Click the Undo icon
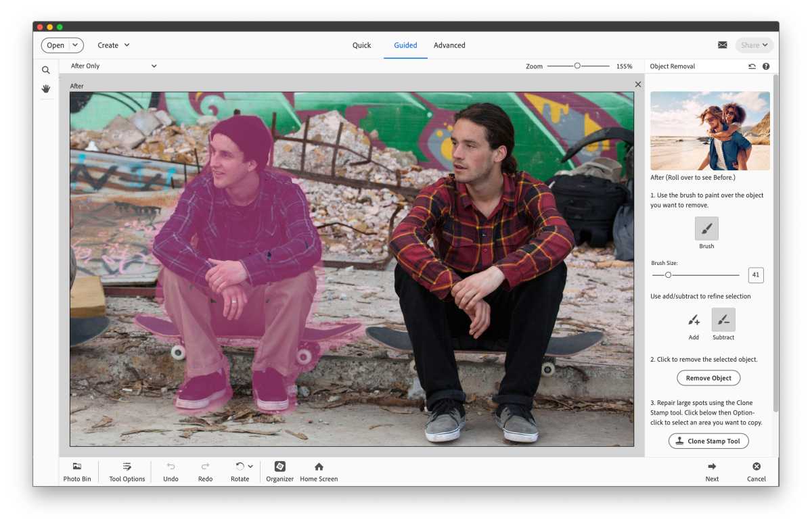 (171, 466)
